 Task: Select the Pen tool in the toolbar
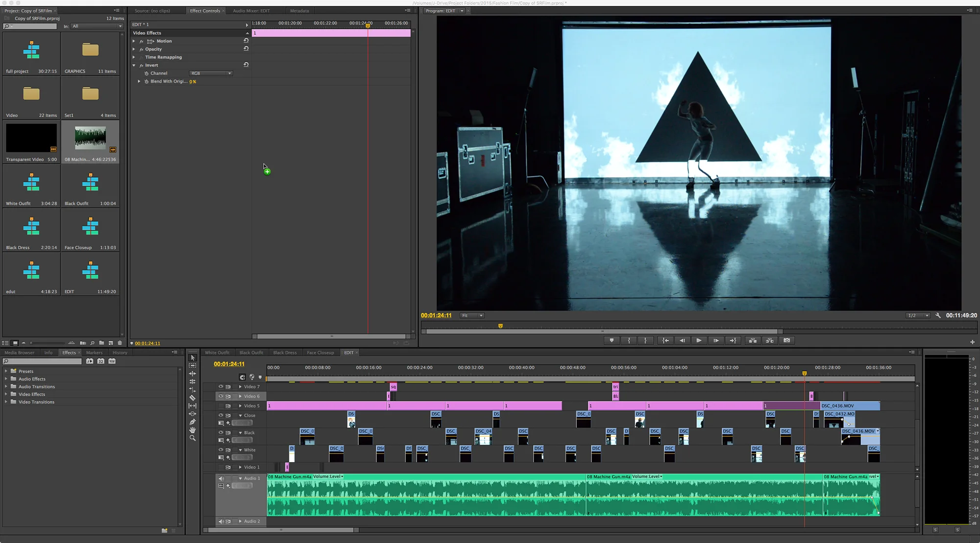(192, 422)
